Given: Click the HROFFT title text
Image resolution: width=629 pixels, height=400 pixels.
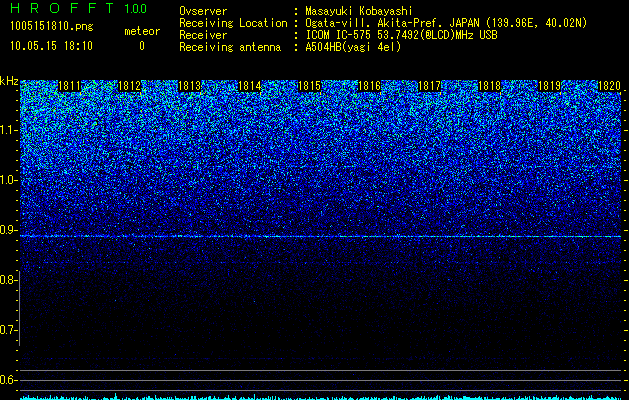Looking at the screenshot, I should (x=62, y=8).
